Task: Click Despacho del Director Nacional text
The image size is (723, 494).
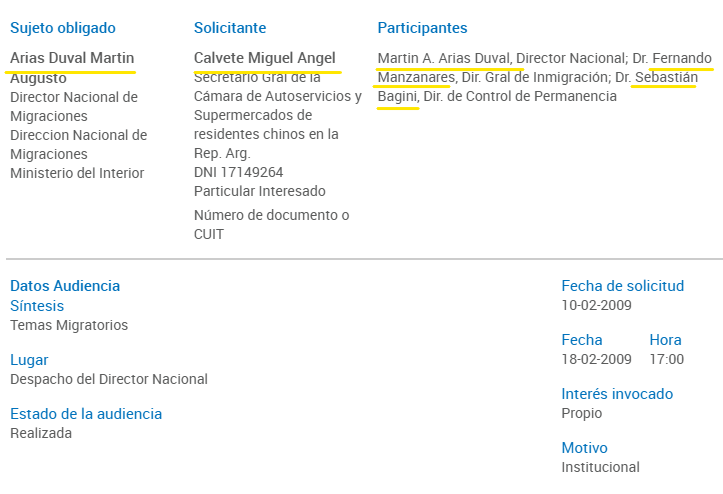Action: tap(109, 379)
